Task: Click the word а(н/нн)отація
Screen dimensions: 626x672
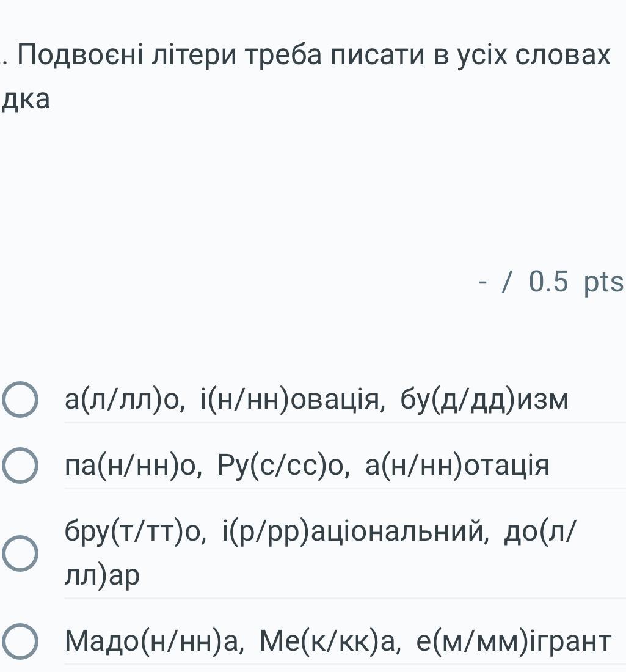Action: pyautogui.click(x=457, y=466)
